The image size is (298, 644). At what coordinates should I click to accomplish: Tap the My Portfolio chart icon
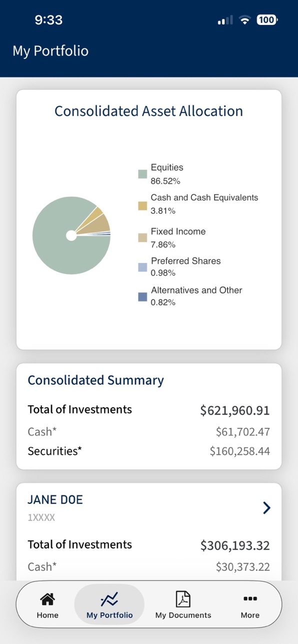[109, 599]
